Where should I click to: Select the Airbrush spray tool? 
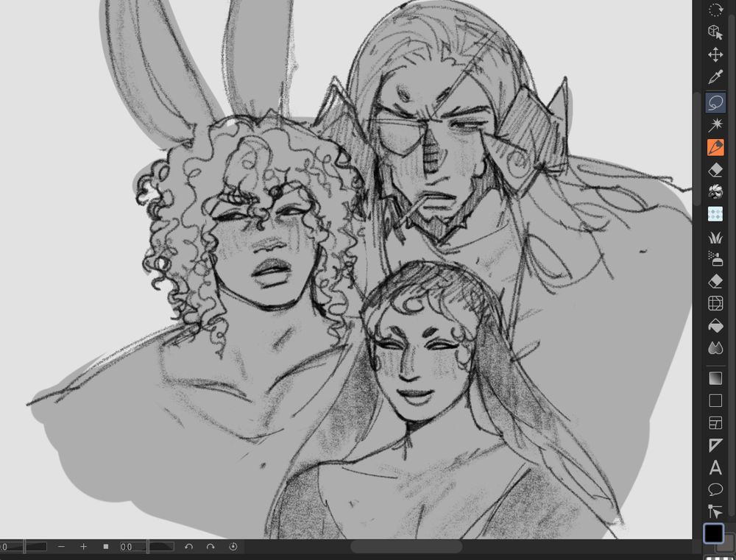(715, 258)
